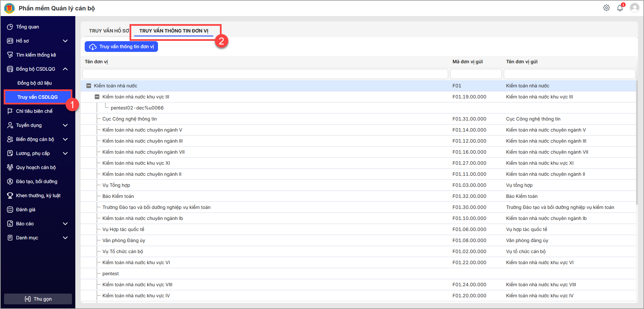This screenshot has width=644, height=309.
Task: Select the Đồng bộ dữ liệu menu item
Action: pos(34,83)
